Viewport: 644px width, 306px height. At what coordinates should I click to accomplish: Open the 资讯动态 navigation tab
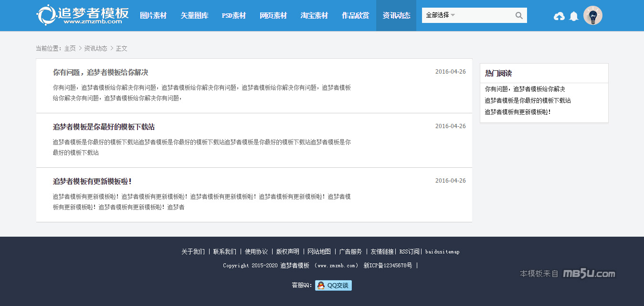click(x=396, y=15)
